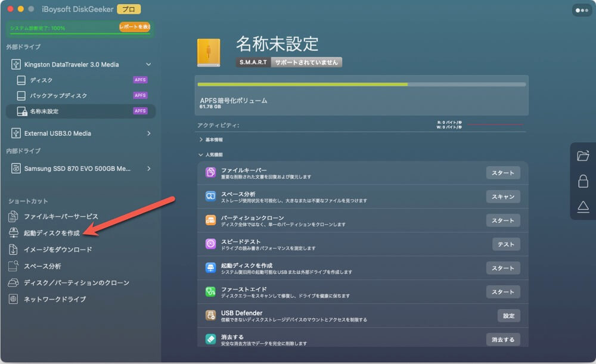The image size is (596, 364).
Task: Click the スピードテスト speedometer icon
Action: point(210,244)
